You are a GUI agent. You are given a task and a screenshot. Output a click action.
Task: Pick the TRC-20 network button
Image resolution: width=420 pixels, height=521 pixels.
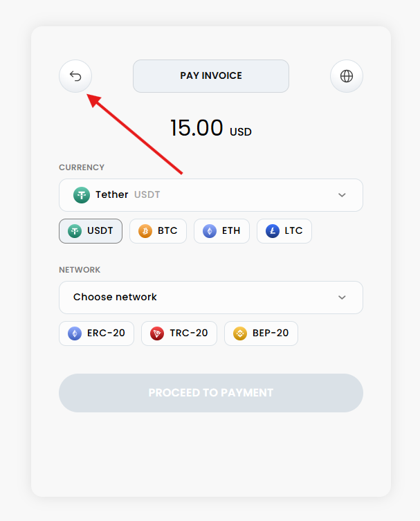[x=179, y=333]
